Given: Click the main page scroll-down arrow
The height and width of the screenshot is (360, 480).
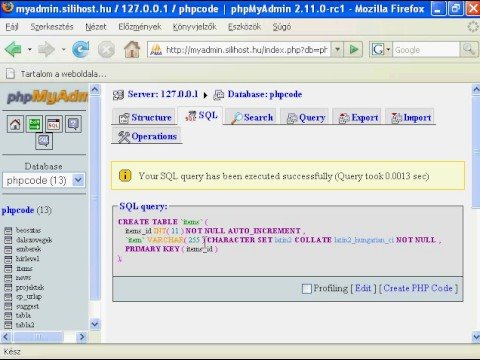Looking at the screenshot, I should 476,337.
